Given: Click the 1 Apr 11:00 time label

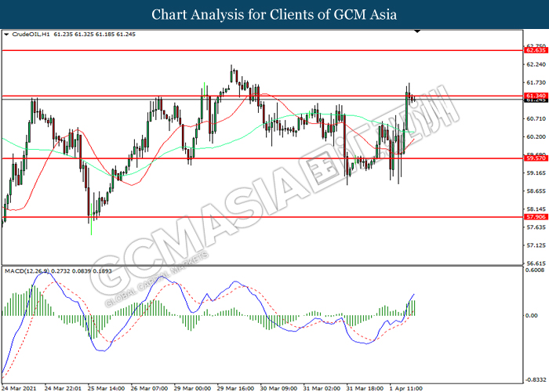Looking at the screenshot, I should coord(405,388).
